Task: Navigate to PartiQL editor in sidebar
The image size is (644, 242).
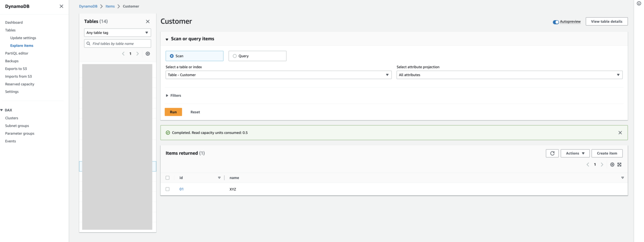Action: [x=17, y=53]
